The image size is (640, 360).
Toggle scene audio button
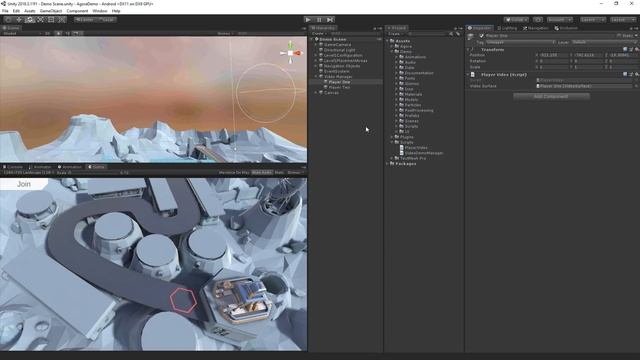pos(67,33)
